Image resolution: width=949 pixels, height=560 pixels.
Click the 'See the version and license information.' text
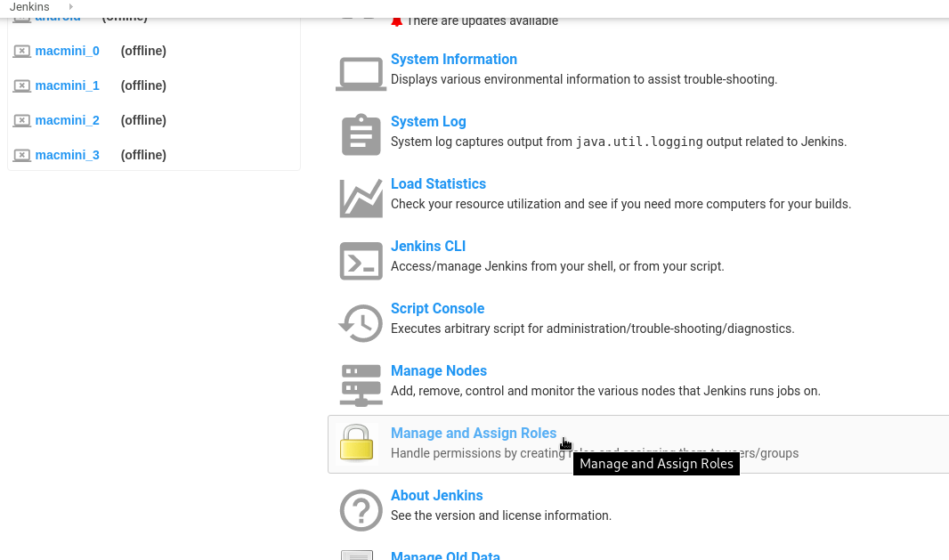click(501, 515)
